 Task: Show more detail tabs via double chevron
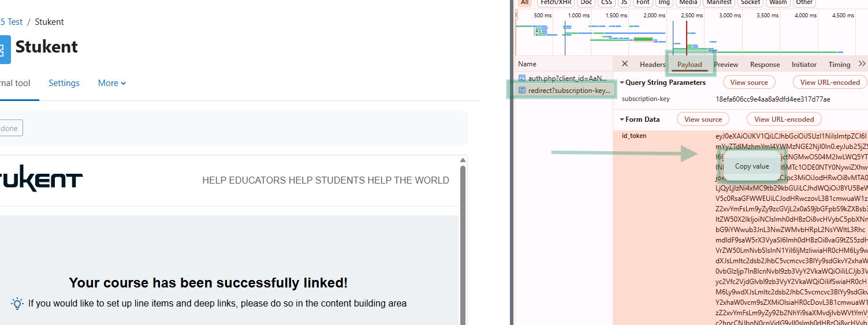pos(862,64)
